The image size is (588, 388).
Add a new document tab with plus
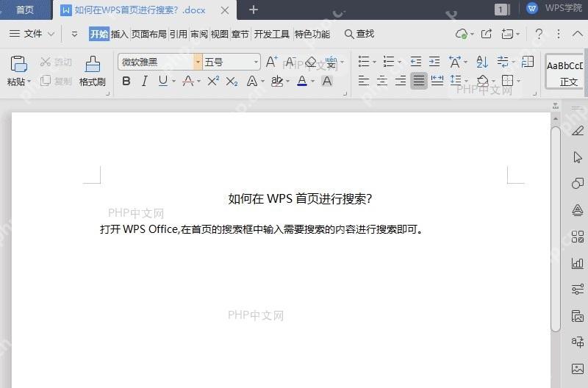click(x=254, y=10)
